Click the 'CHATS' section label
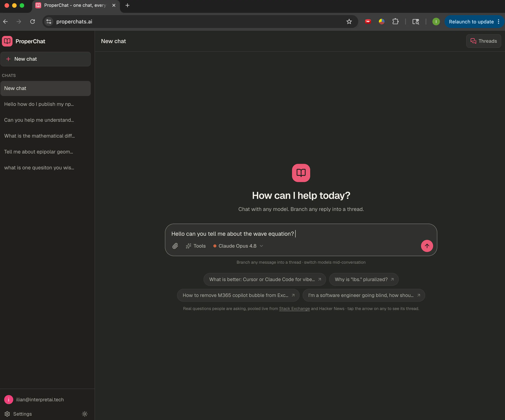Screen dimensions: 505x420 pyautogui.click(x=9, y=75)
